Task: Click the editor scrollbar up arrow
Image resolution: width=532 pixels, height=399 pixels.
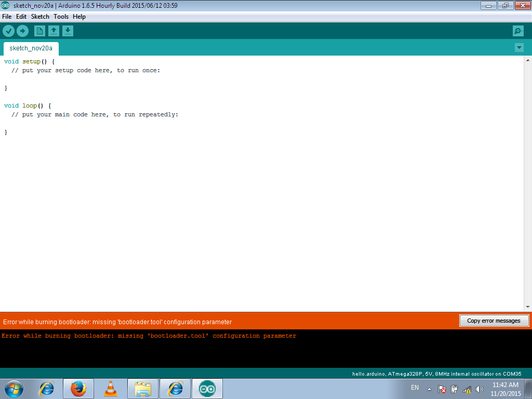Action: (528, 60)
